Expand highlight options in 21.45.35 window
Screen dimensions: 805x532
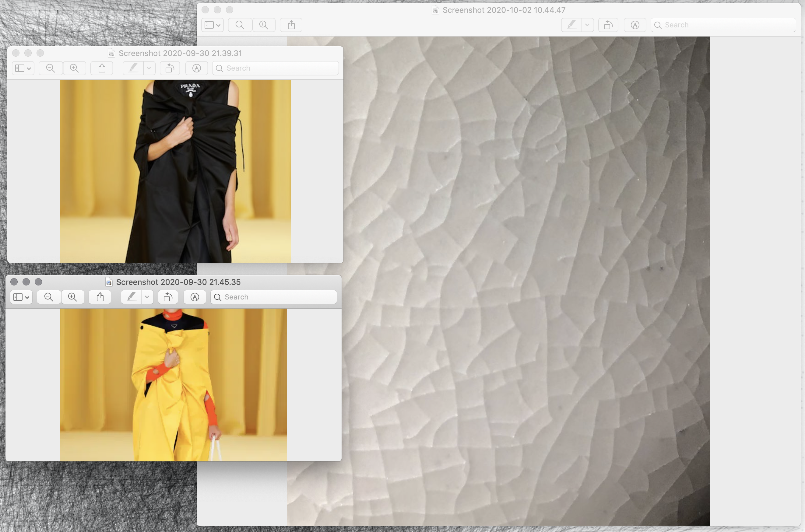point(147,297)
